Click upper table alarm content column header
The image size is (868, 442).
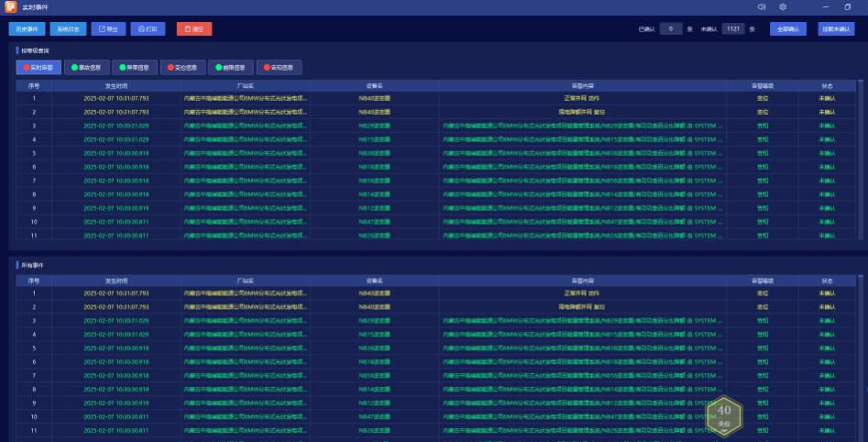pos(582,86)
